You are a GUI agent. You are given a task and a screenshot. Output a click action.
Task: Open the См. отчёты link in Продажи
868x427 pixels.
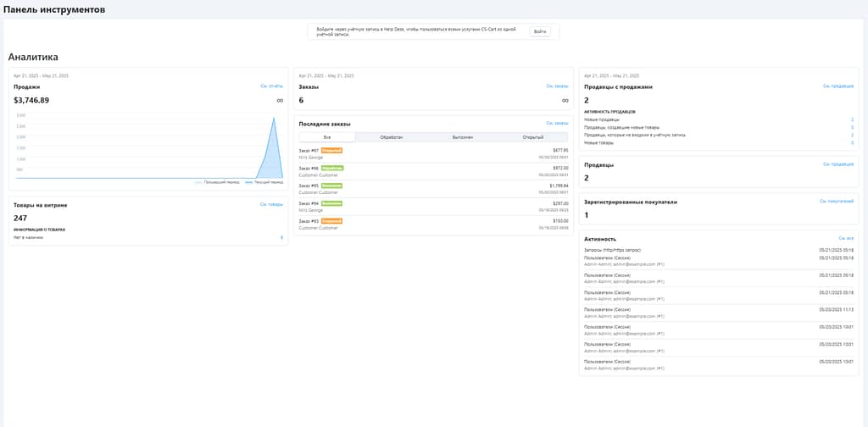pyautogui.click(x=271, y=86)
